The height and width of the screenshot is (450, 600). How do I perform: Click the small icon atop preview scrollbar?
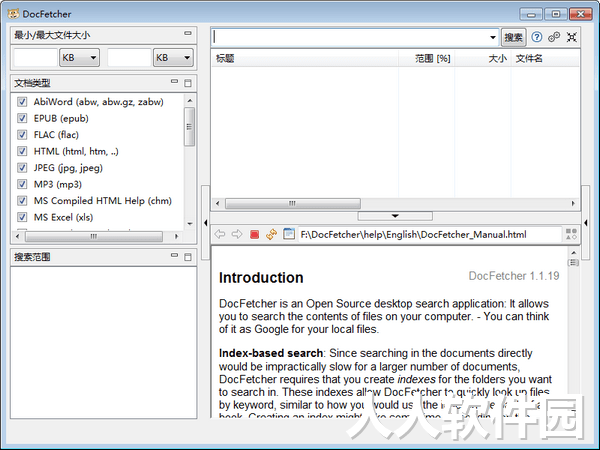pos(573,262)
